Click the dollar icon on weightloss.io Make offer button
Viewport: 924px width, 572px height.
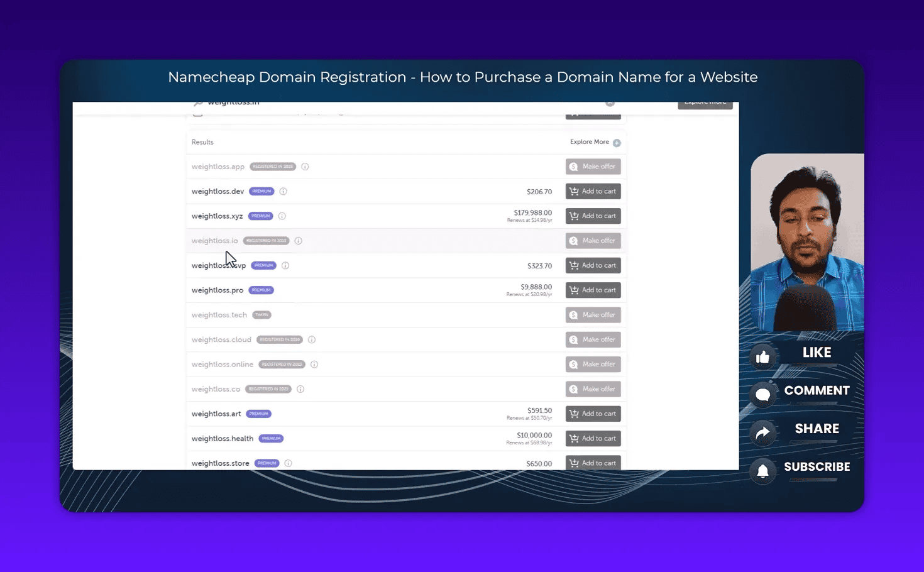[574, 240]
